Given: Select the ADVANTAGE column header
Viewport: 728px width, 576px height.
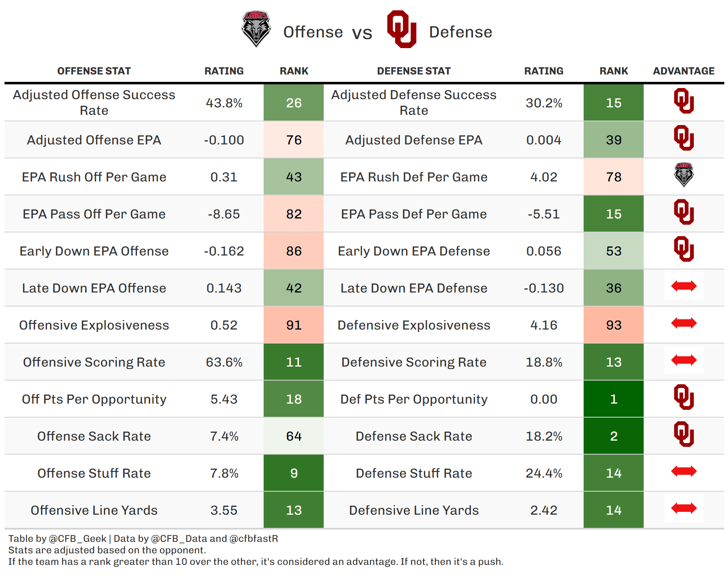Looking at the screenshot, I should pos(684,71).
